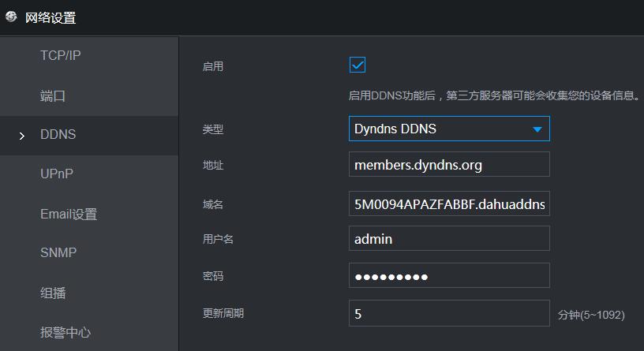Image resolution: width=644 pixels, height=351 pixels.
Task: Open the 组播 (multicast) page
Action: pyautogui.click(x=53, y=293)
